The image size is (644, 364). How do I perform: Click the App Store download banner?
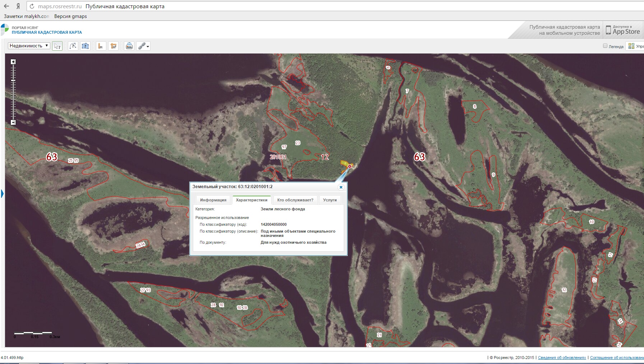click(x=623, y=31)
